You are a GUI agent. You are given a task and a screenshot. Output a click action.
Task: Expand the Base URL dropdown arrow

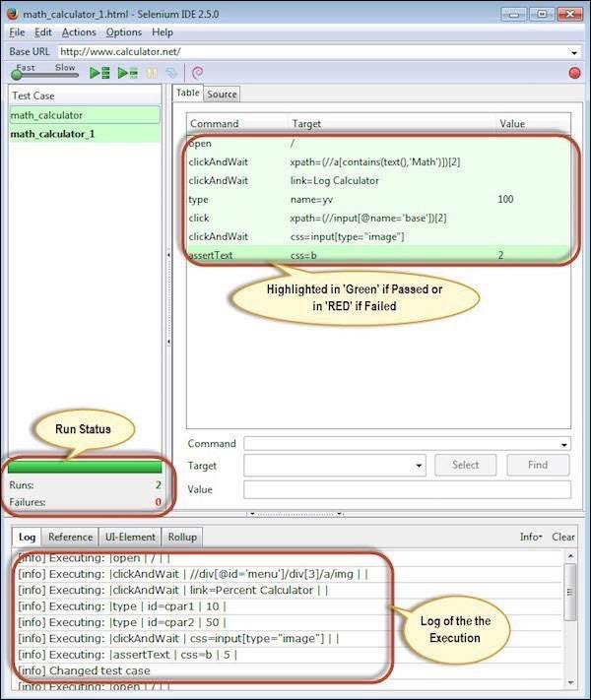(x=574, y=53)
